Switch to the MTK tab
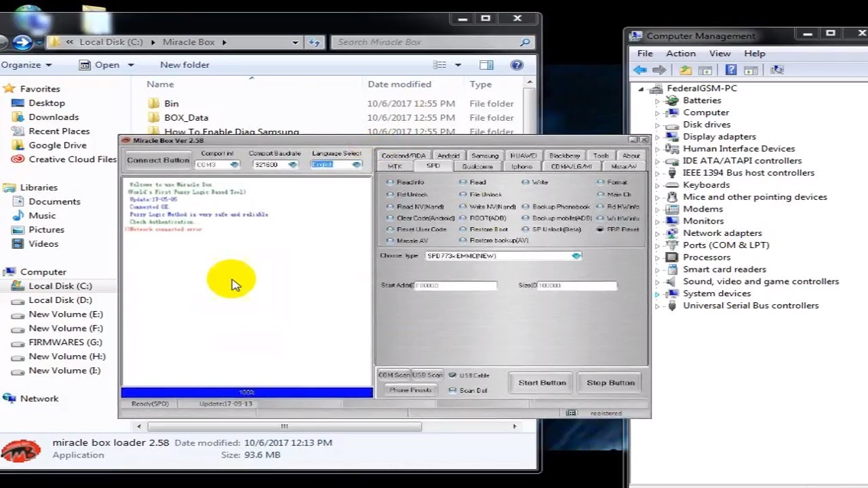This screenshot has height=488, width=868. 395,167
